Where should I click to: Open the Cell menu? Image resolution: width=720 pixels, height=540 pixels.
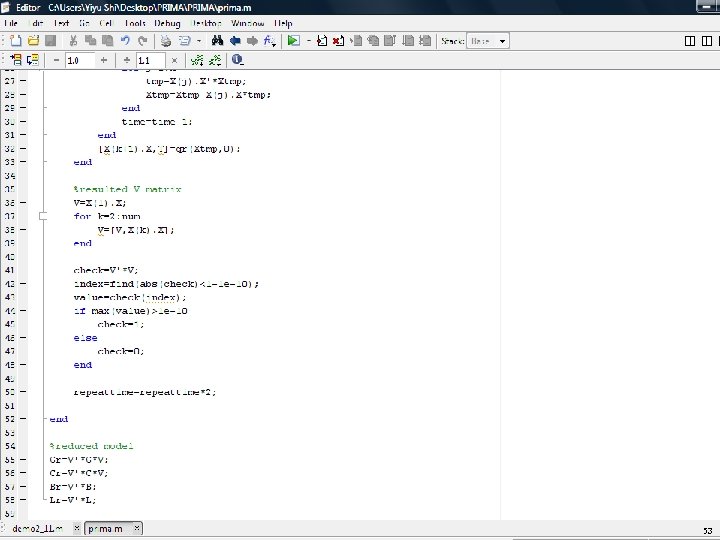point(106,23)
